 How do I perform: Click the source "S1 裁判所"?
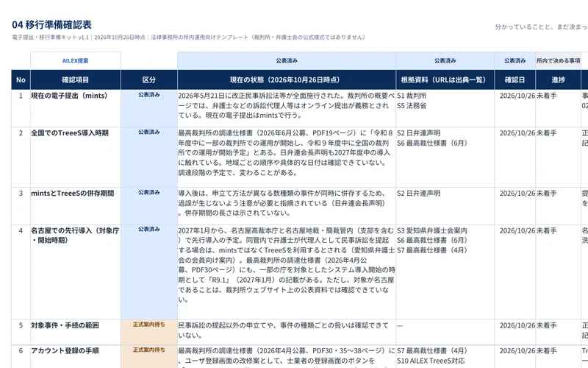click(412, 96)
